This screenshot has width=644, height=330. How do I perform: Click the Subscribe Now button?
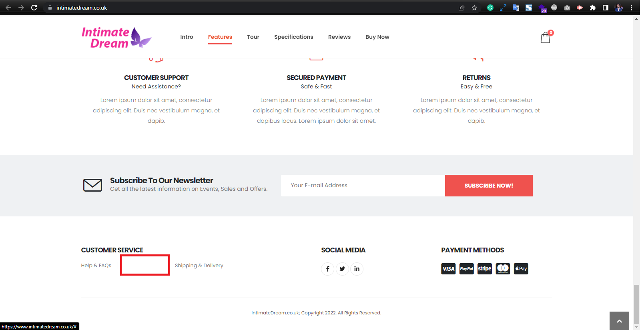[x=489, y=186]
